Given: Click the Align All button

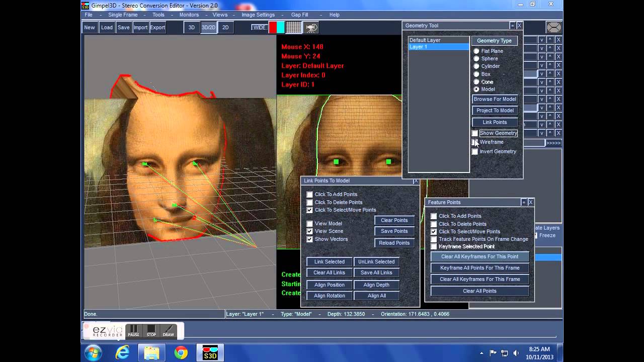Looking at the screenshot, I should click(376, 296).
